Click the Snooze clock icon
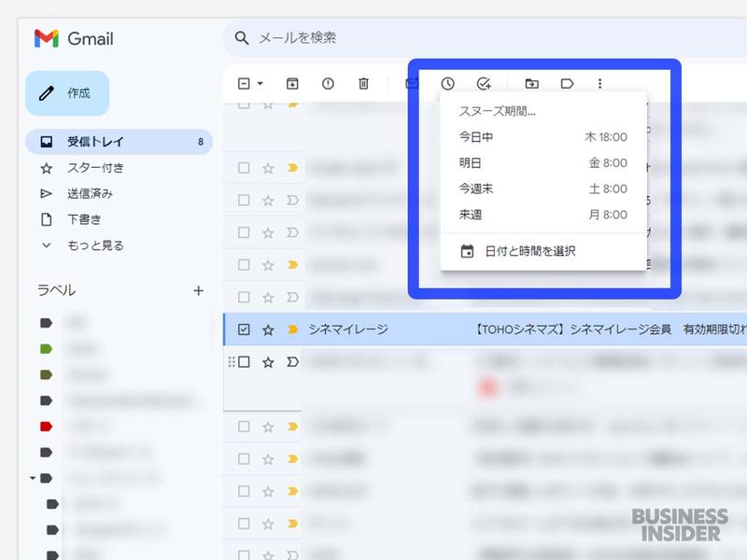The height and width of the screenshot is (560, 747). (447, 84)
